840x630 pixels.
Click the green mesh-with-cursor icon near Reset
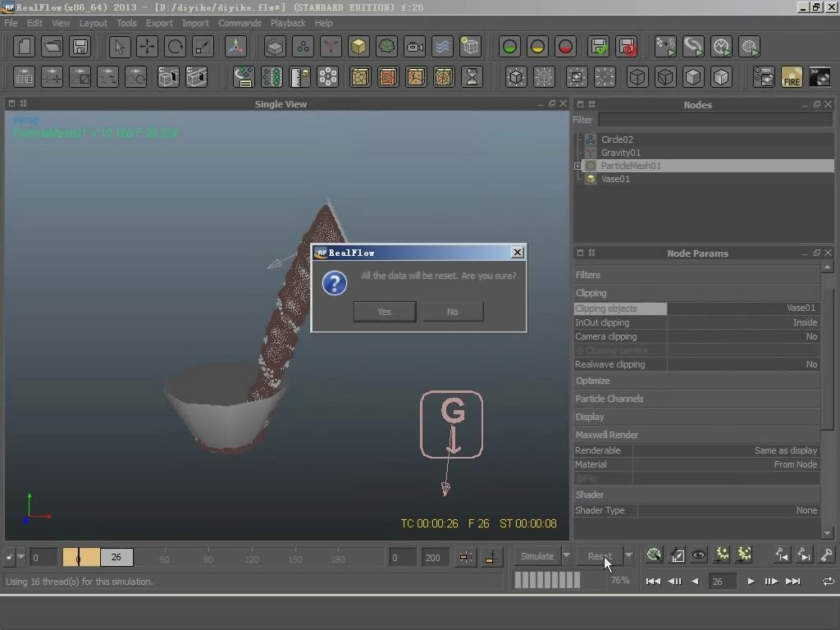[654, 555]
